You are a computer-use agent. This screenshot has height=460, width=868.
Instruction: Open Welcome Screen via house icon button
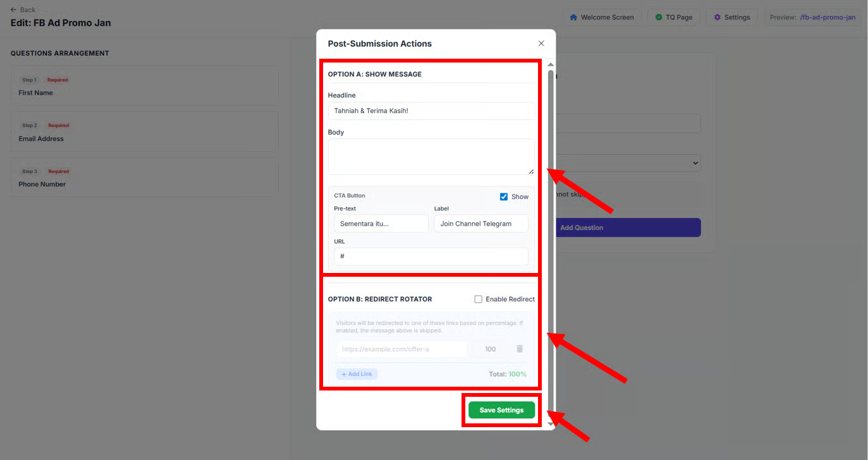(x=601, y=17)
